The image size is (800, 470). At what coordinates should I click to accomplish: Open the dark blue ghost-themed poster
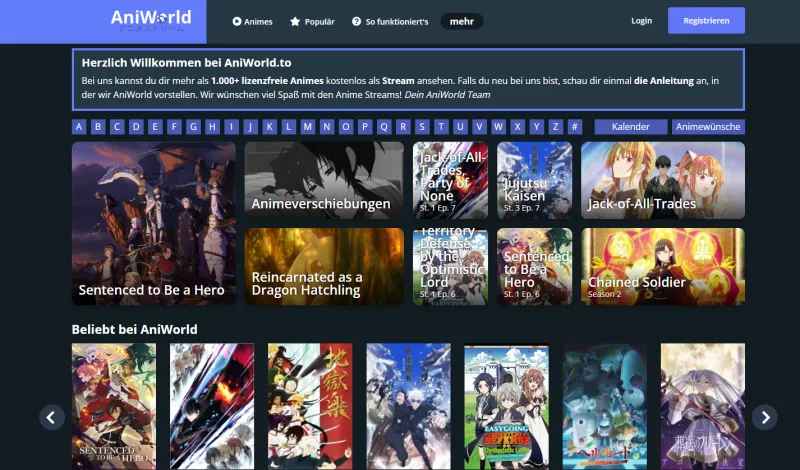tap(605, 406)
